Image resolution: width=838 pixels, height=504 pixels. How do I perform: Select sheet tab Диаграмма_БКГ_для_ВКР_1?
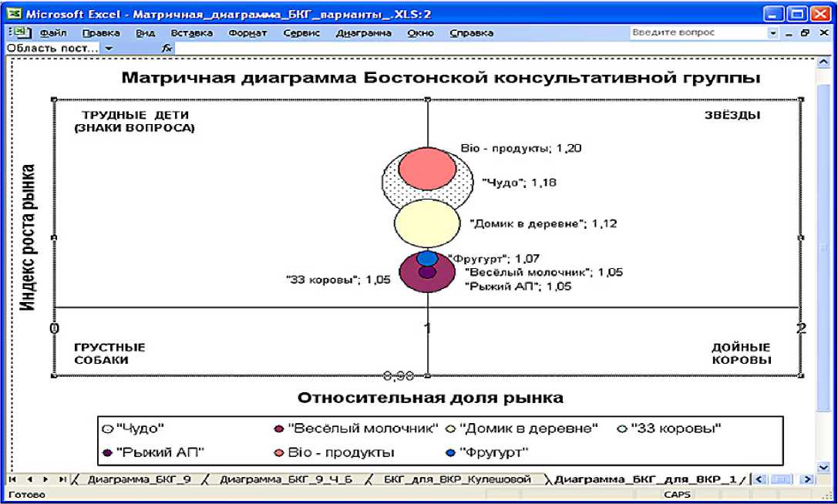[645, 479]
